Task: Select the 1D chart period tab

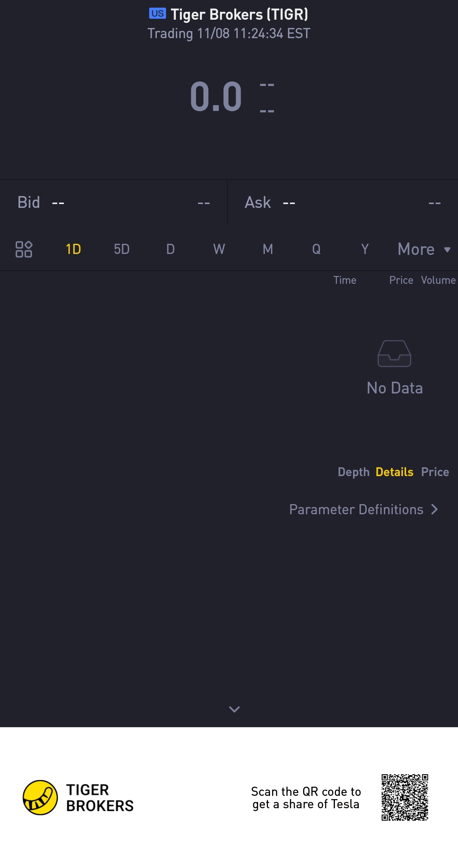Action: [x=73, y=249]
